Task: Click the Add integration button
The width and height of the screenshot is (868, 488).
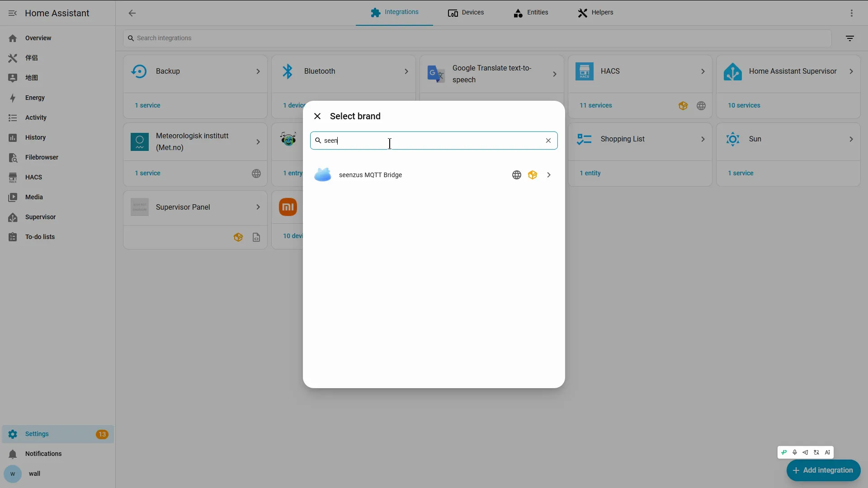Action: pyautogui.click(x=823, y=470)
